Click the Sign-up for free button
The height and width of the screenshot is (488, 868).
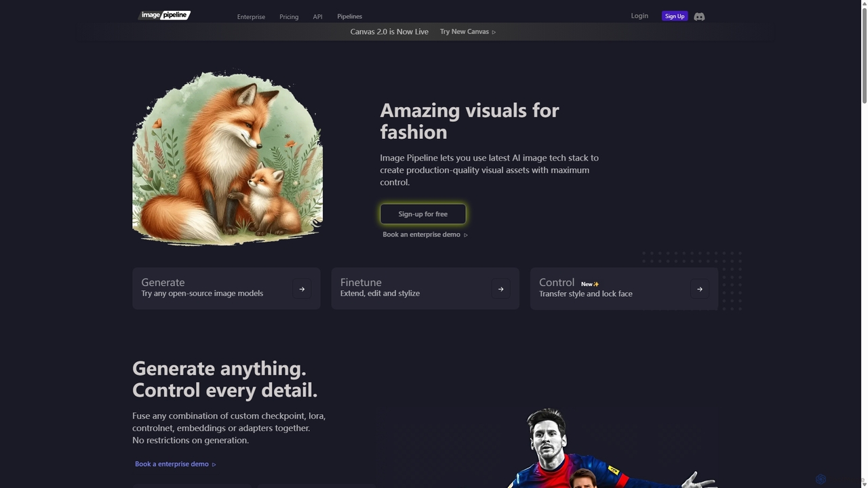423,214
